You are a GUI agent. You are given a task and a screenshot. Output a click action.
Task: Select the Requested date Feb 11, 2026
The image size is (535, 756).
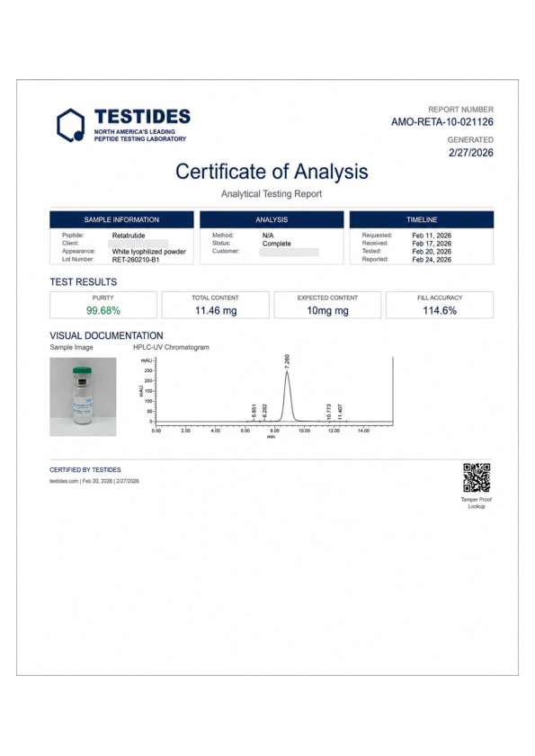(432, 236)
